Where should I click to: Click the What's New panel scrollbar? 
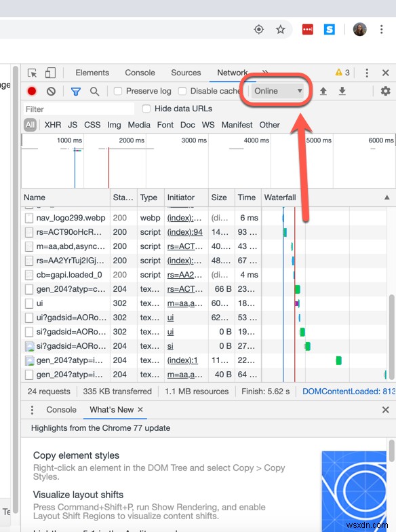pyautogui.click(x=392, y=451)
